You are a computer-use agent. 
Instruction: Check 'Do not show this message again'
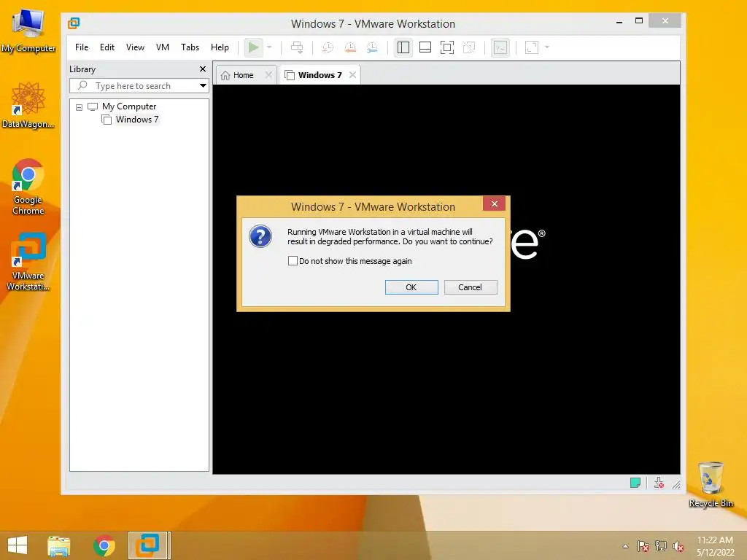point(293,260)
